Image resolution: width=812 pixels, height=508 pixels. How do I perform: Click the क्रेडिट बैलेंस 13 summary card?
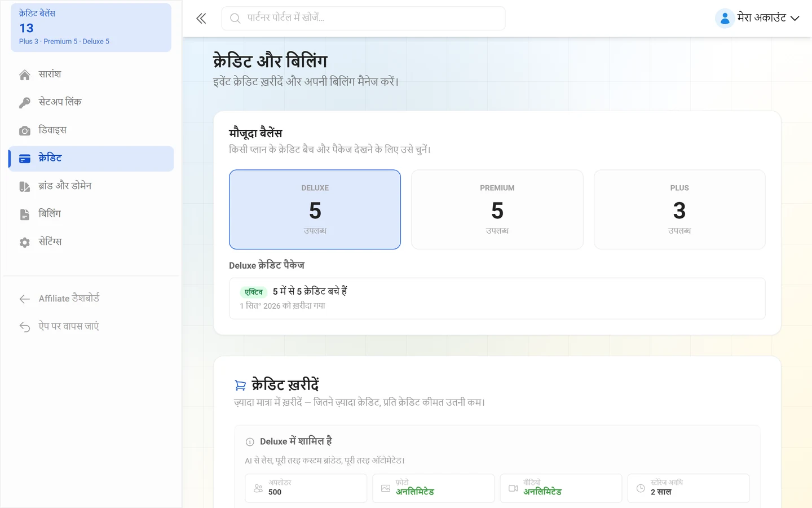pos(91,28)
